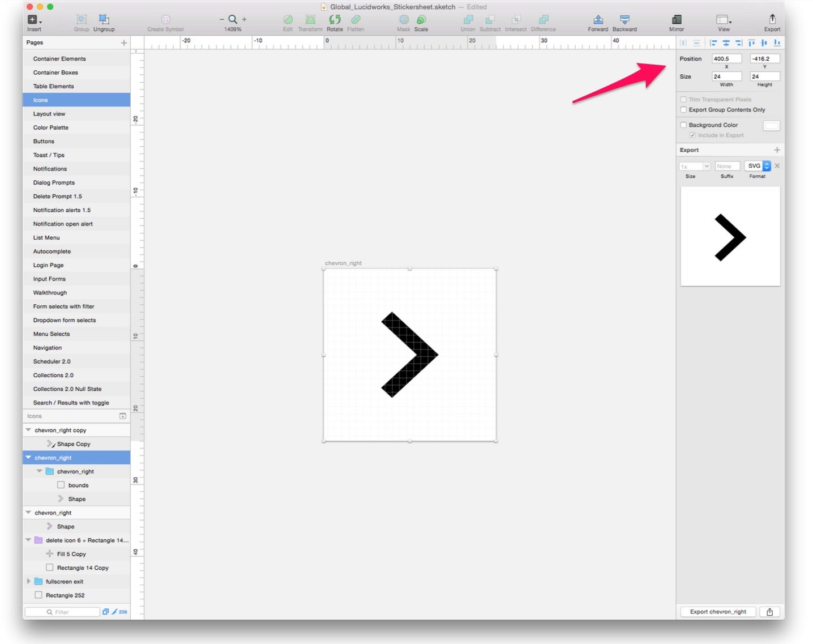Open the Login Page page
This screenshot has height=644, width=813.
pyautogui.click(x=76, y=266)
